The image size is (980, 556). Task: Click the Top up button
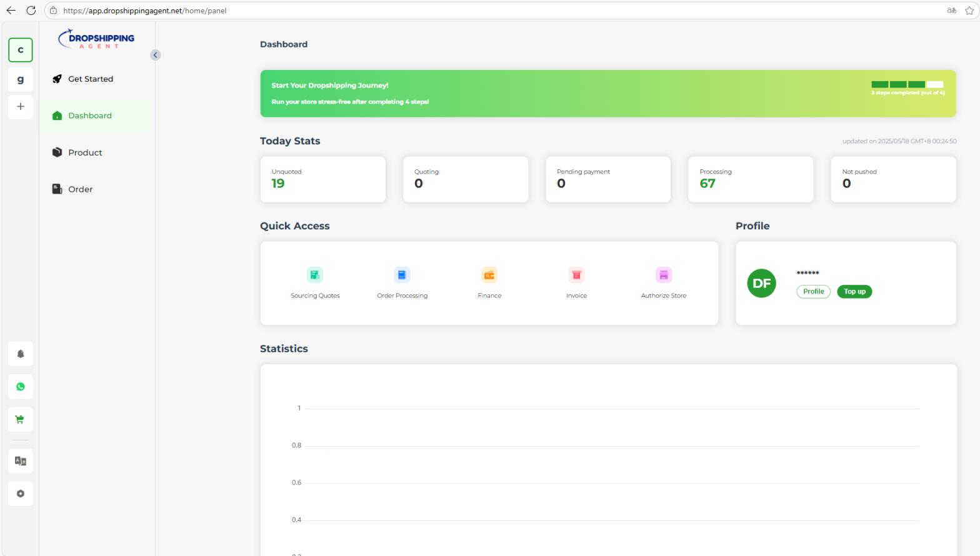pos(854,292)
